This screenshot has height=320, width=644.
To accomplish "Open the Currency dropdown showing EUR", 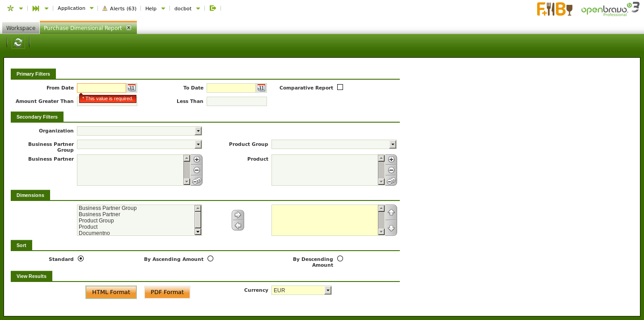I will [328, 290].
